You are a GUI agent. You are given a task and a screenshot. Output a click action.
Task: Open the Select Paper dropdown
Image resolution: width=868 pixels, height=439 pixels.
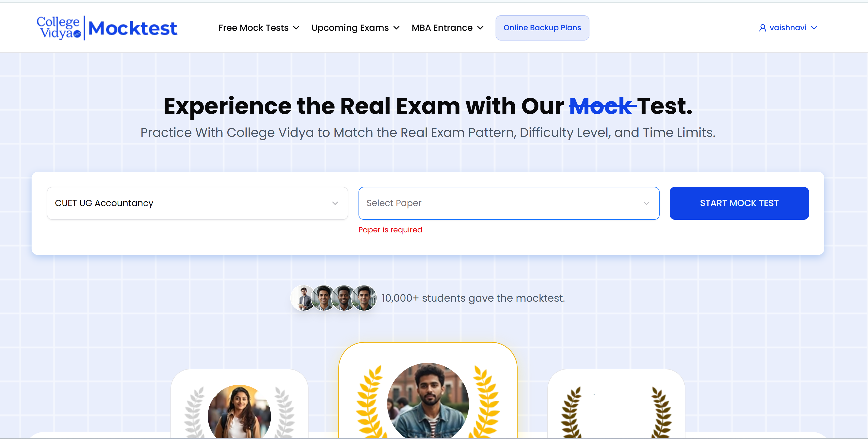(509, 203)
